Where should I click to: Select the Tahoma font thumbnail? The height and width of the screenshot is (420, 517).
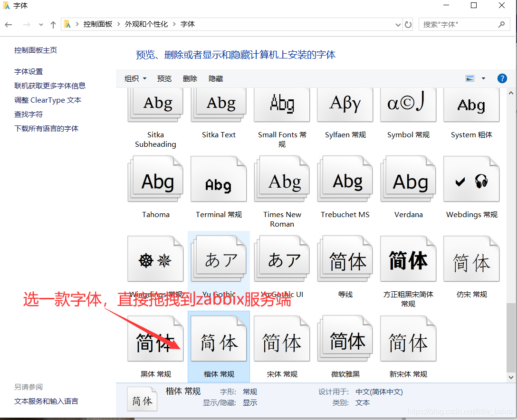(x=155, y=179)
